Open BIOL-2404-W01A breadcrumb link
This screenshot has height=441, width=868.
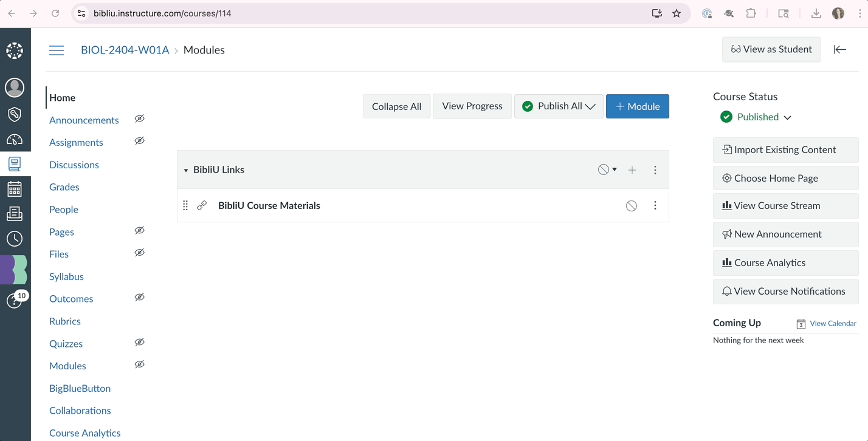point(125,50)
